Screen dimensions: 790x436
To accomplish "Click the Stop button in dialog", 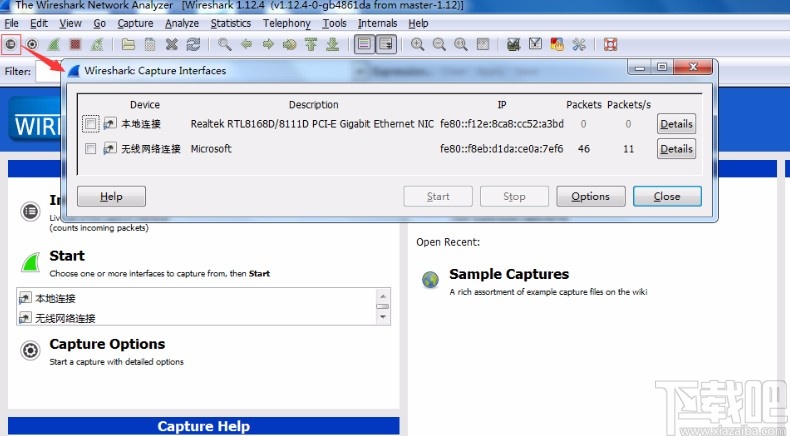I will click(514, 197).
